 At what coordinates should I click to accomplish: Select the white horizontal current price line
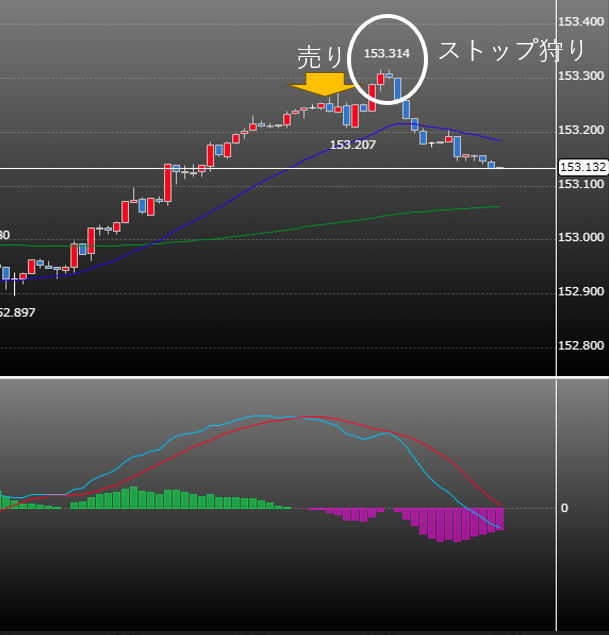pyautogui.click(x=278, y=168)
